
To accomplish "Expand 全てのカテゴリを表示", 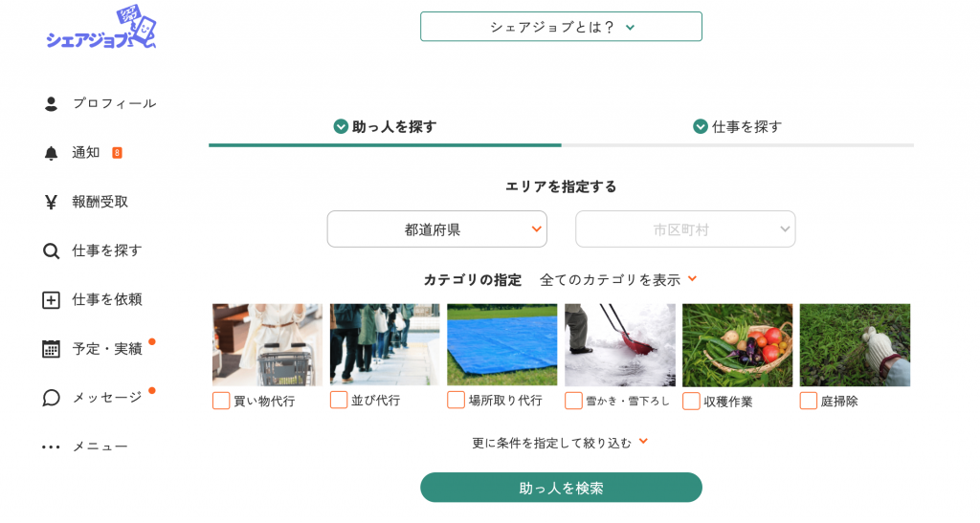I will click(618, 279).
